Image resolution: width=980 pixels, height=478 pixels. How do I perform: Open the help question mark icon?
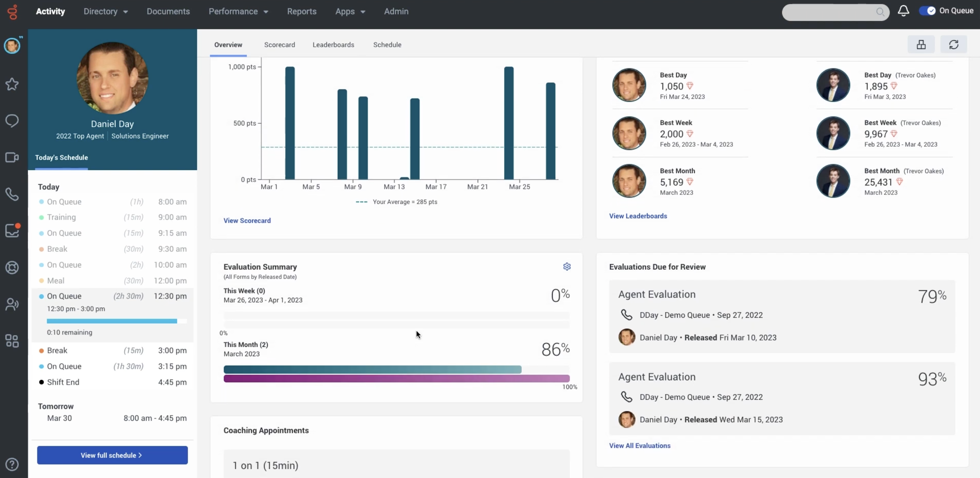(x=12, y=464)
